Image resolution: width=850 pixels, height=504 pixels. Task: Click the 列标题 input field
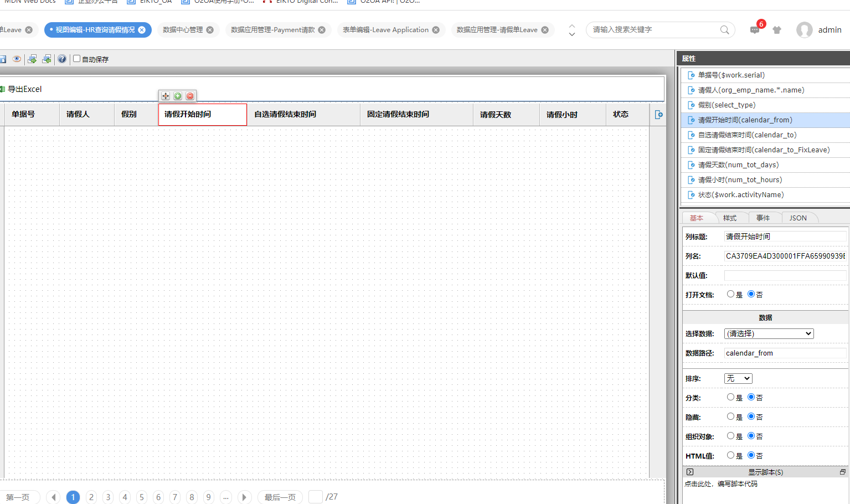(x=785, y=236)
